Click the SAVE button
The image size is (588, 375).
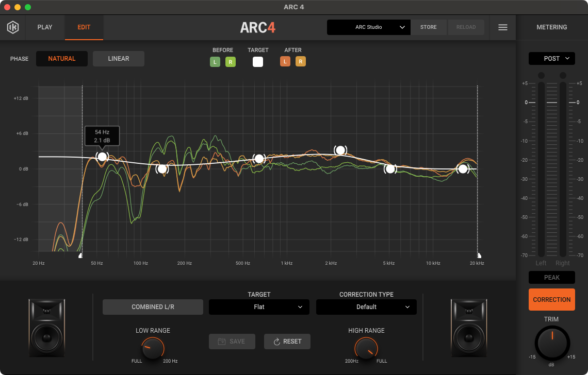click(232, 342)
